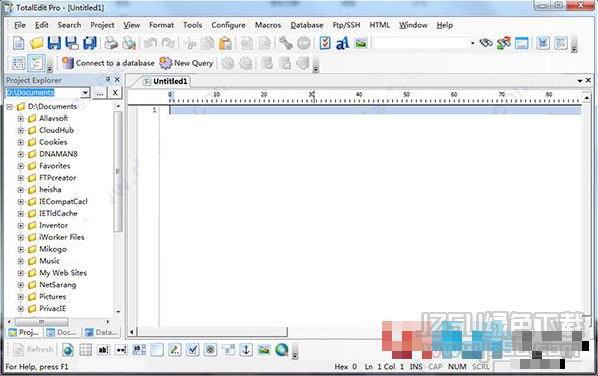Expand the Favorites folder node

[21, 166]
